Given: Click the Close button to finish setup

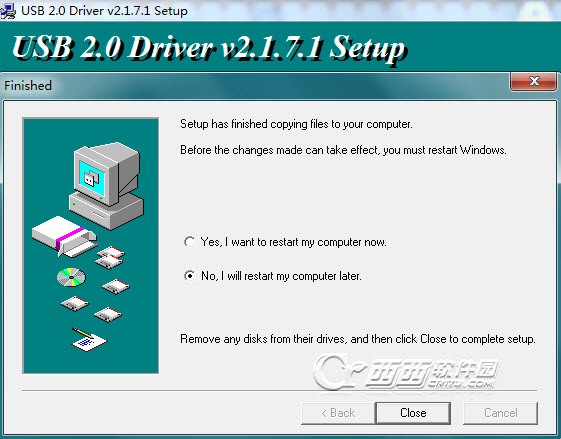Looking at the screenshot, I should click(x=413, y=413).
